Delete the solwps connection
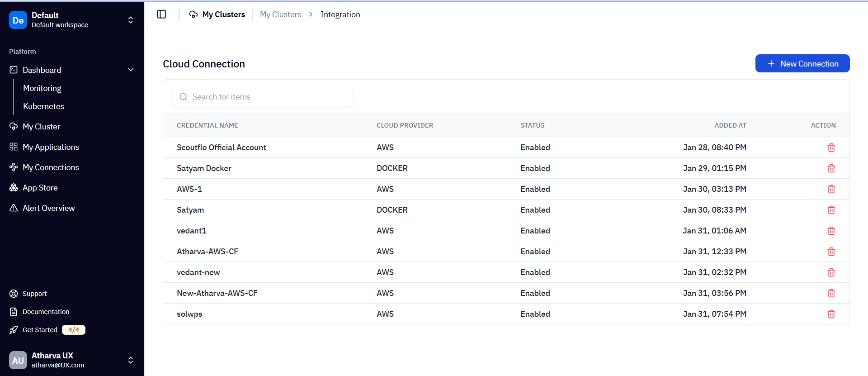Screen dimensions: 868x376 coord(831,314)
